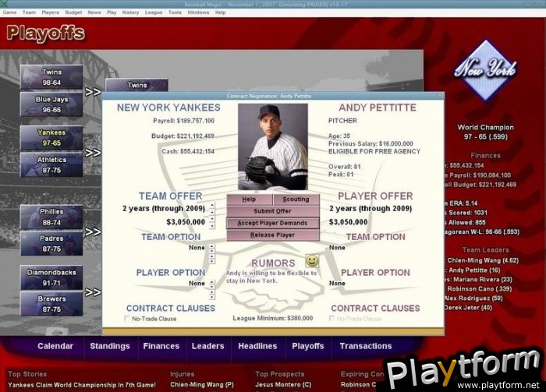The height and width of the screenshot is (392, 546).
Task: Select the Twins 98-64 bracket box
Action: pyautogui.click(x=51, y=77)
